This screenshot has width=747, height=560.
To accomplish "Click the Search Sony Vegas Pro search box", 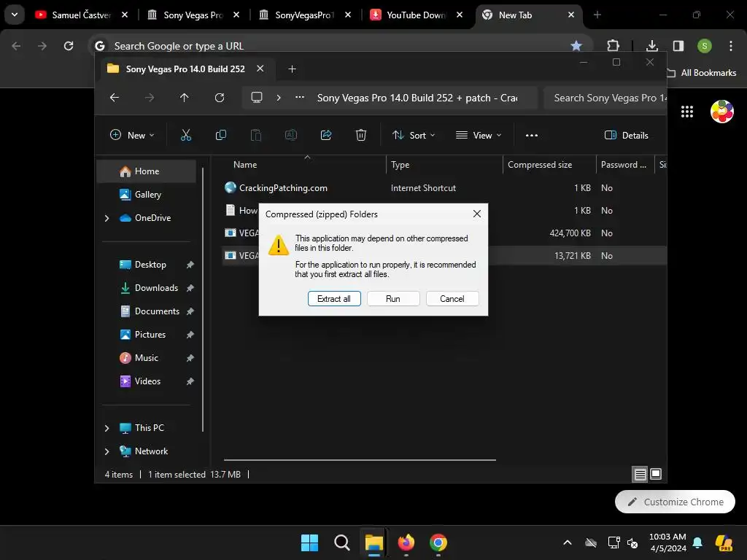I will click(x=605, y=98).
